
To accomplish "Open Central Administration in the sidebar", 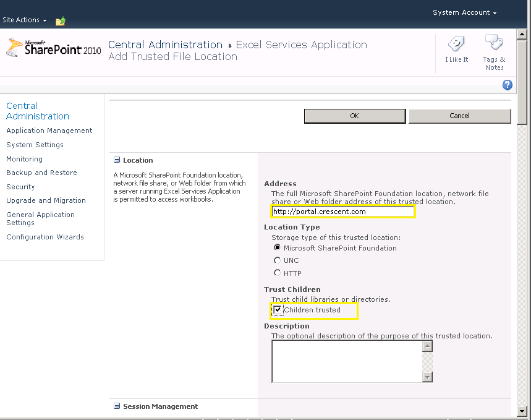I will (38, 111).
